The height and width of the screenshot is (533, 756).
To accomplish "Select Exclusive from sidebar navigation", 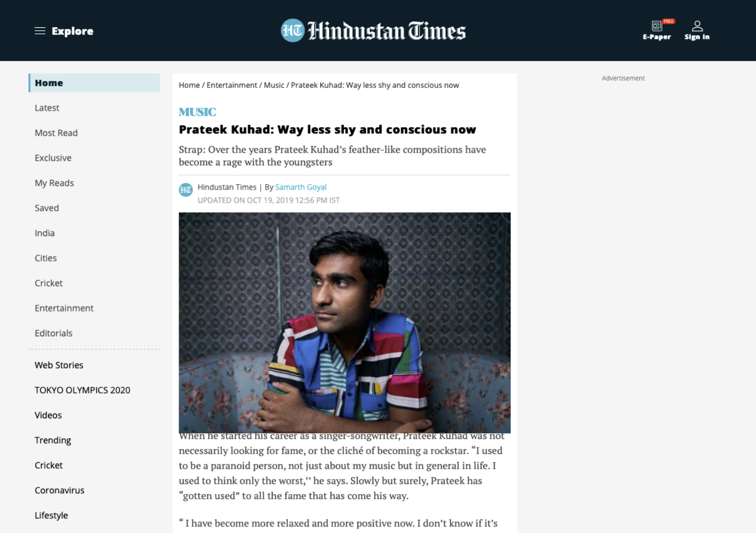I will tap(53, 158).
